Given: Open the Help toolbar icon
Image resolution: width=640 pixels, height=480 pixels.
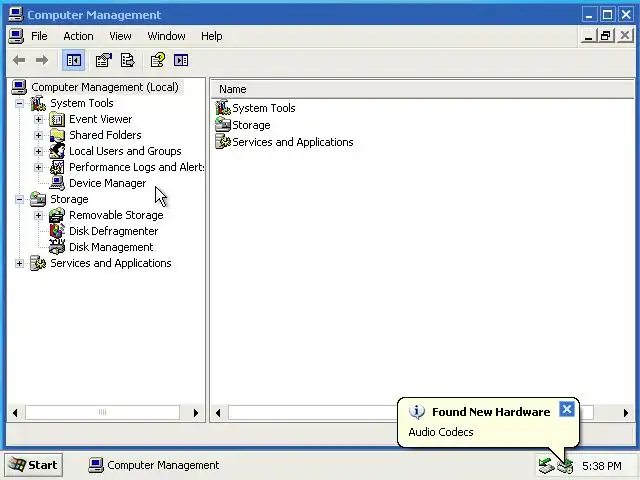Looking at the screenshot, I should (x=158, y=60).
